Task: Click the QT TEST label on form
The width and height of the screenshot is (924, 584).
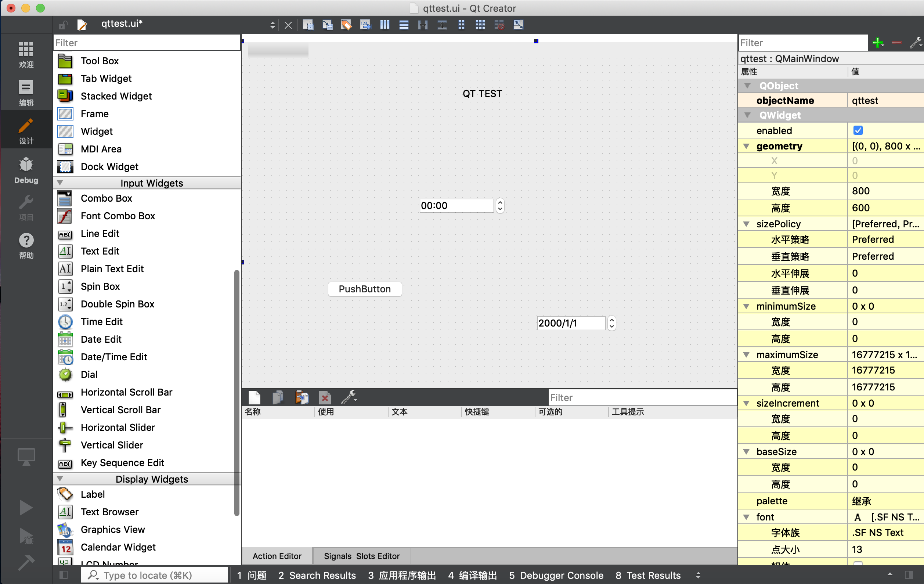Action: point(482,94)
